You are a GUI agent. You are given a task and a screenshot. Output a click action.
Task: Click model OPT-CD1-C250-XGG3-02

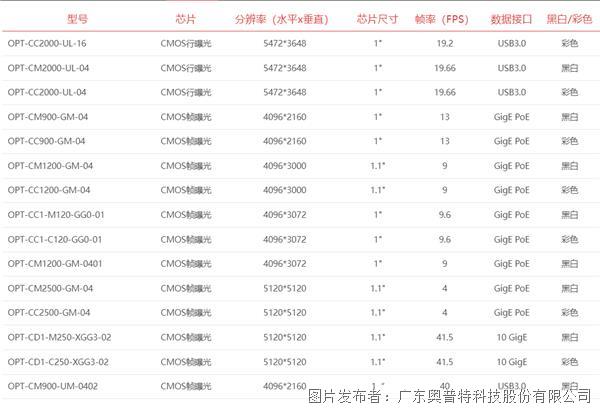58,362
